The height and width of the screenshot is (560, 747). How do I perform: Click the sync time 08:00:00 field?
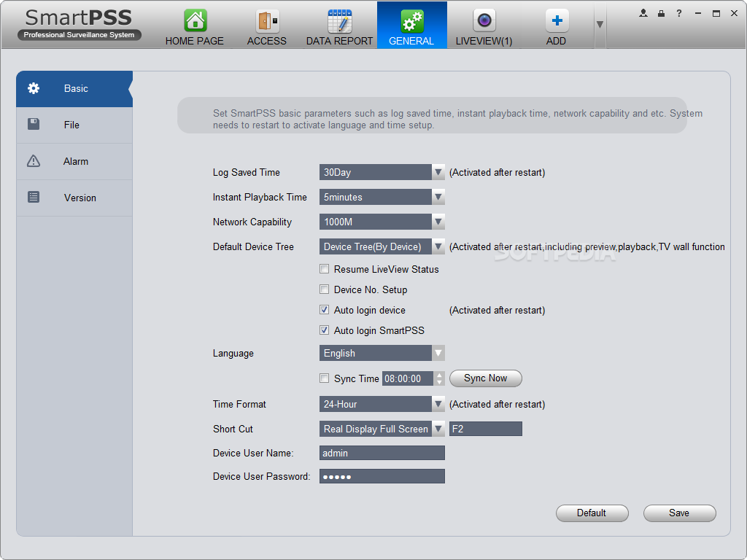pos(408,378)
